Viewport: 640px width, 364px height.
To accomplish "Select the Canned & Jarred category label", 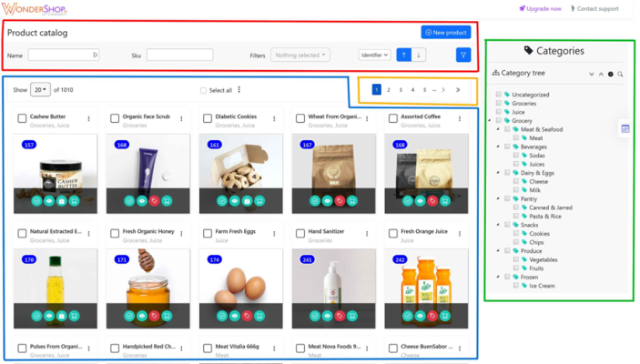I will 551,207.
